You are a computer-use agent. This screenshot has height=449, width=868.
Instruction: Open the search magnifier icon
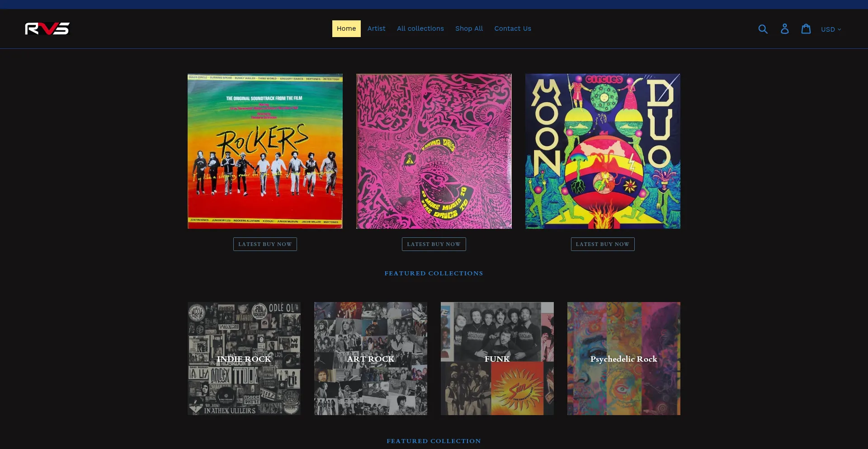click(x=763, y=29)
